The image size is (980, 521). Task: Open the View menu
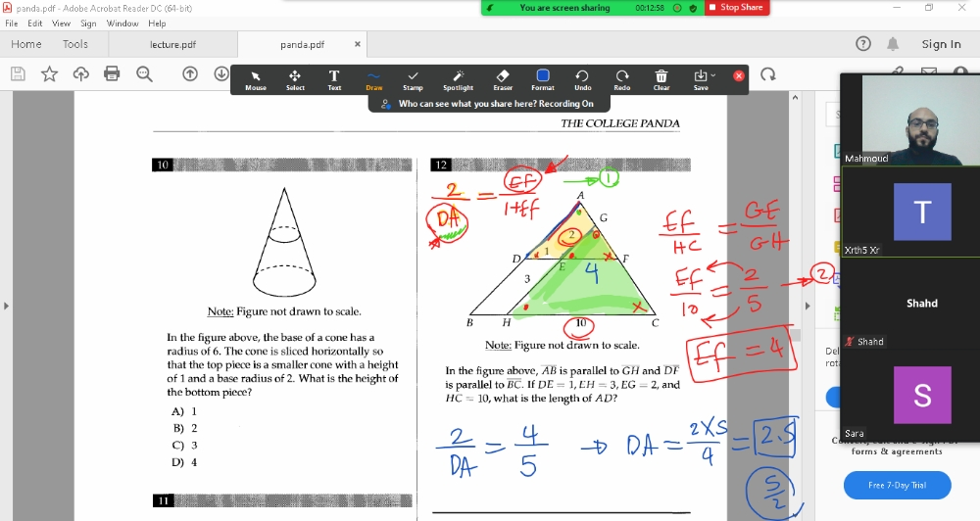point(61,24)
